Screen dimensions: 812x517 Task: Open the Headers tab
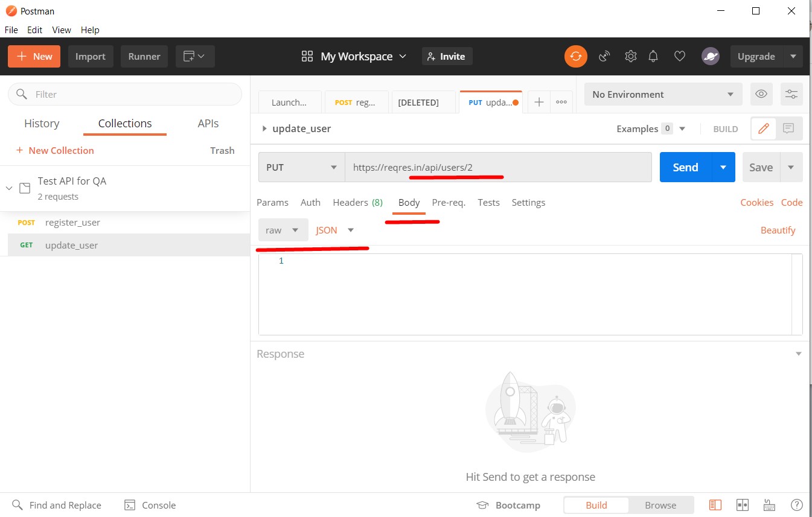357,203
